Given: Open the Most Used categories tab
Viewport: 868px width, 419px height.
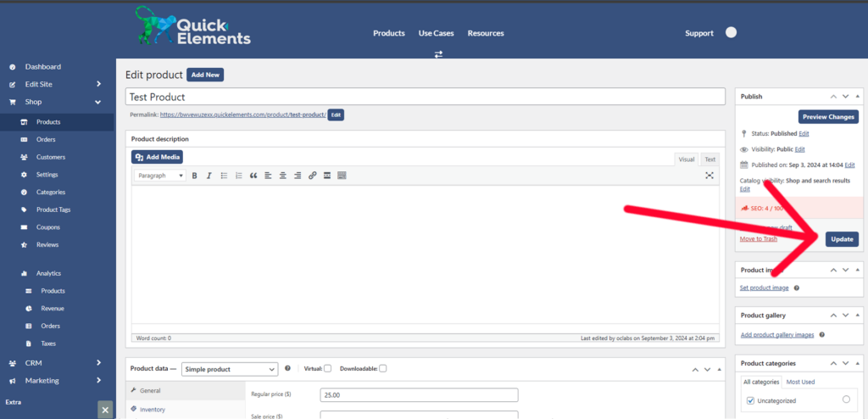Looking at the screenshot, I should (800, 382).
